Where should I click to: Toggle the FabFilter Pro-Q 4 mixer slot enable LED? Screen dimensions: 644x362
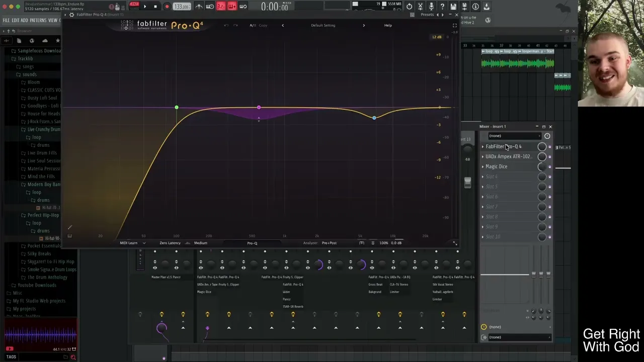point(549,147)
